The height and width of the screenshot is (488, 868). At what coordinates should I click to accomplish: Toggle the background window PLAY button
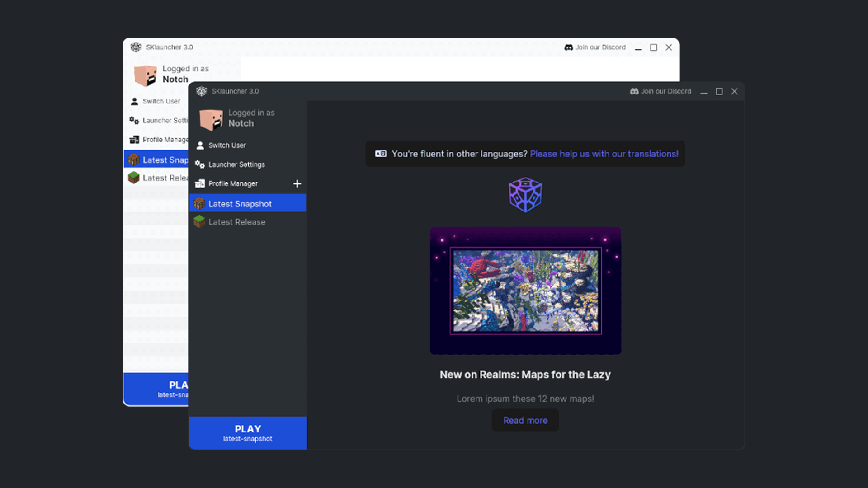click(x=157, y=388)
